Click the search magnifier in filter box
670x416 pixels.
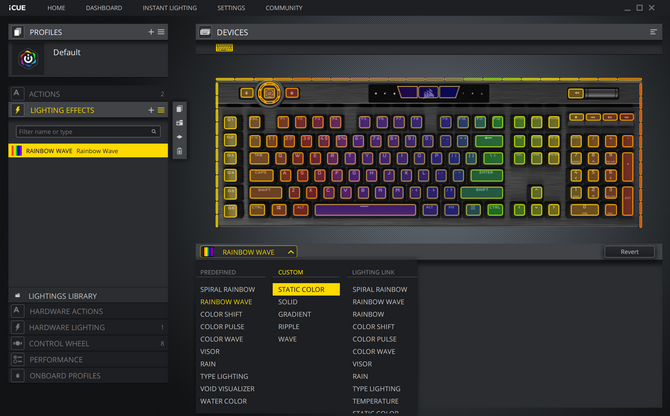[x=153, y=132]
